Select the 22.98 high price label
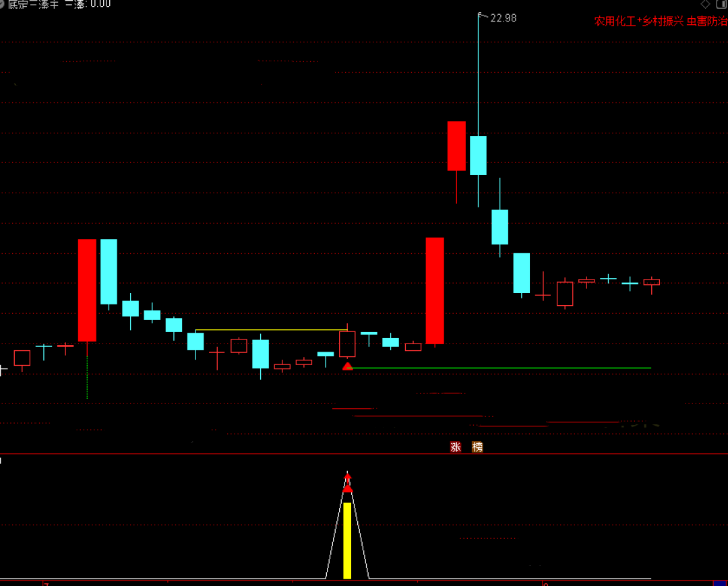 (503, 18)
